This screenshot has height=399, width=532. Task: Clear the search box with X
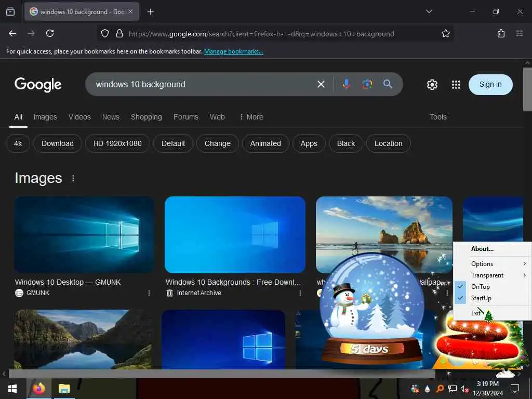pyautogui.click(x=321, y=84)
